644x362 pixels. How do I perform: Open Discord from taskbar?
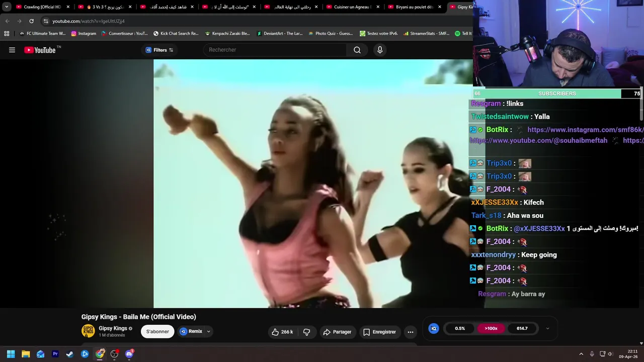(x=129, y=354)
